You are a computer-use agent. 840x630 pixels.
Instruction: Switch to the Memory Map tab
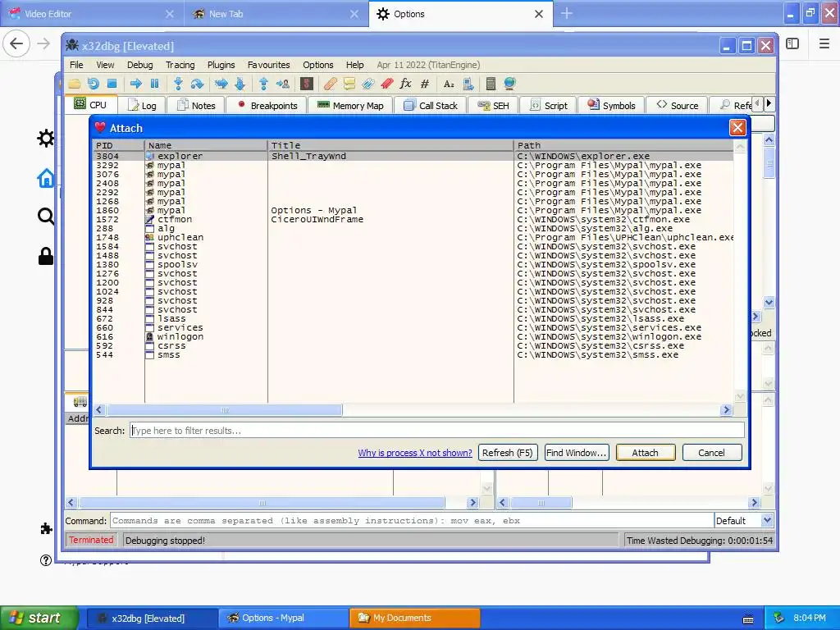point(351,106)
